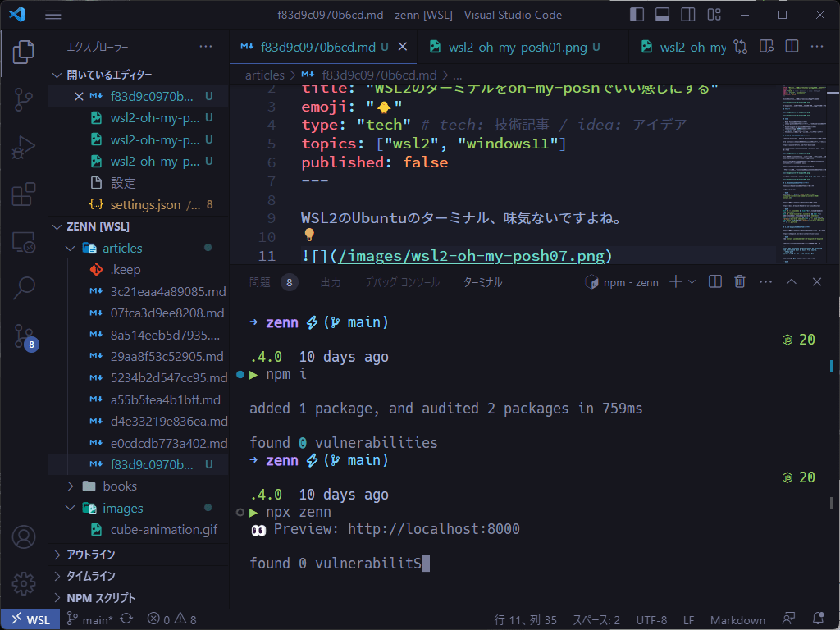840x630 pixels.
Task: Open the Manage gear icon
Action: [24, 583]
